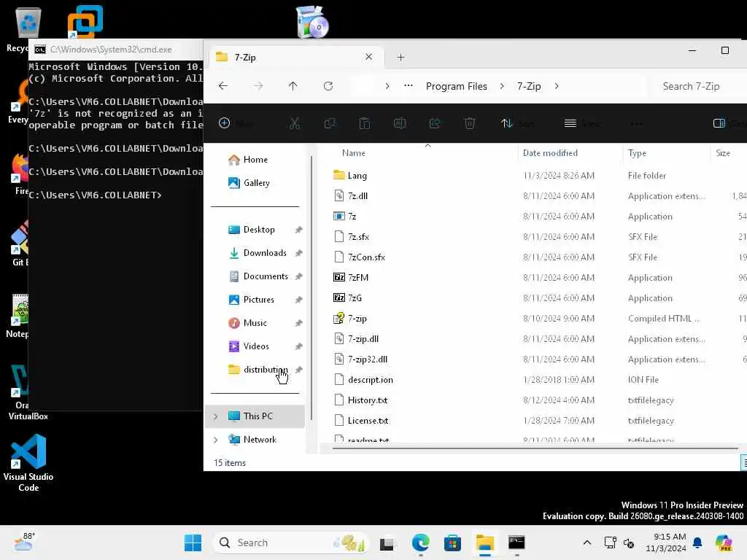Open Music quick access folder
The image size is (747, 560).
tap(255, 323)
